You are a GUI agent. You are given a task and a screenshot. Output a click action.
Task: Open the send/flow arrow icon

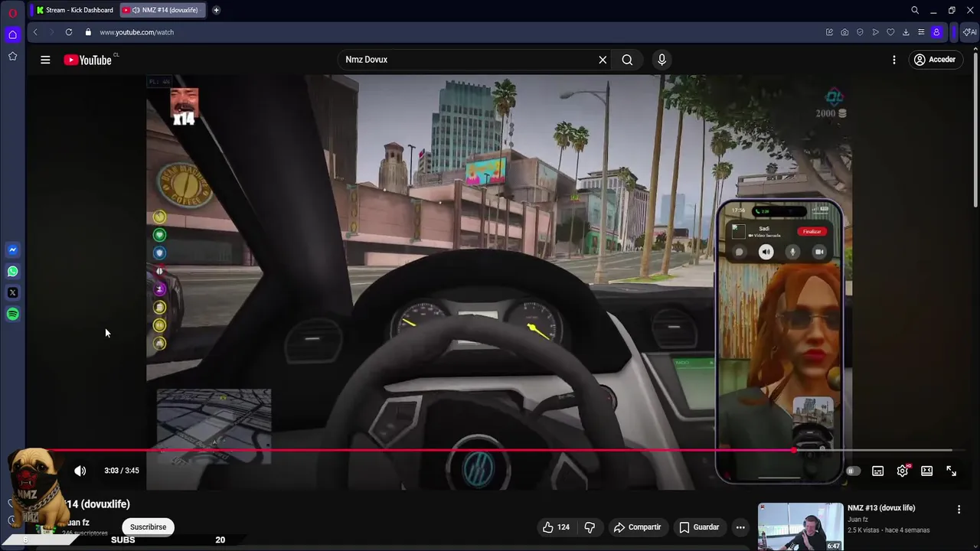tap(875, 32)
